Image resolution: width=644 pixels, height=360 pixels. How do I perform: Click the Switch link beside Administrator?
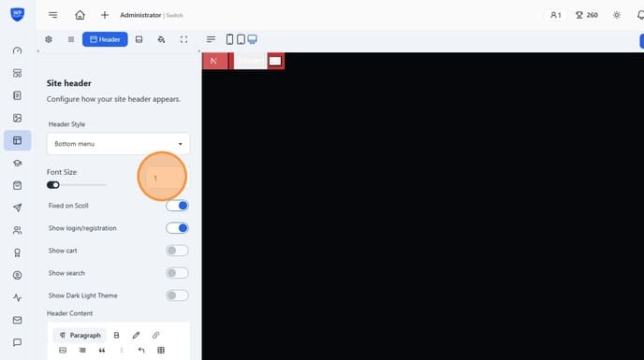[x=174, y=15]
